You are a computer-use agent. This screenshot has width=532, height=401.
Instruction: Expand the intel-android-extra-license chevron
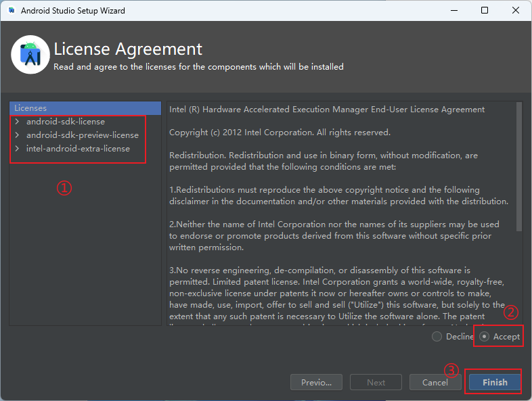[17, 149]
